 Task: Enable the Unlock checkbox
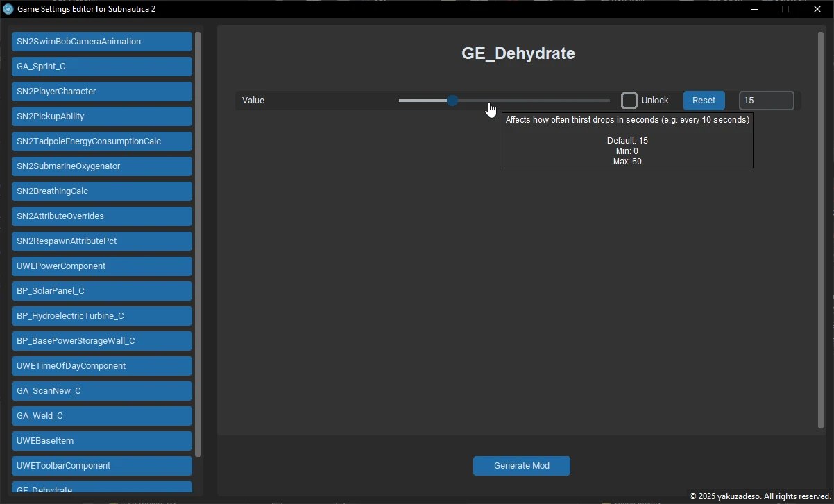[x=629, y=101]
